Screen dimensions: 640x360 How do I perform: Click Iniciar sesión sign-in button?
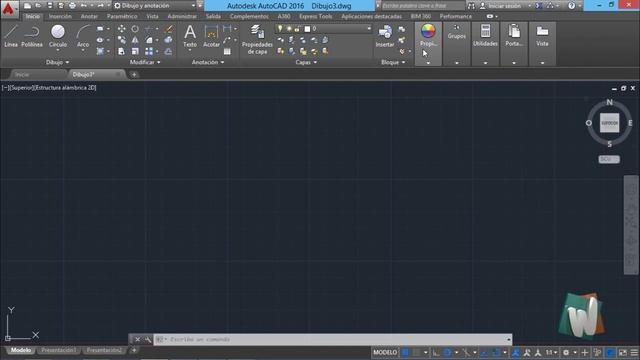click(x=505, y=6)
